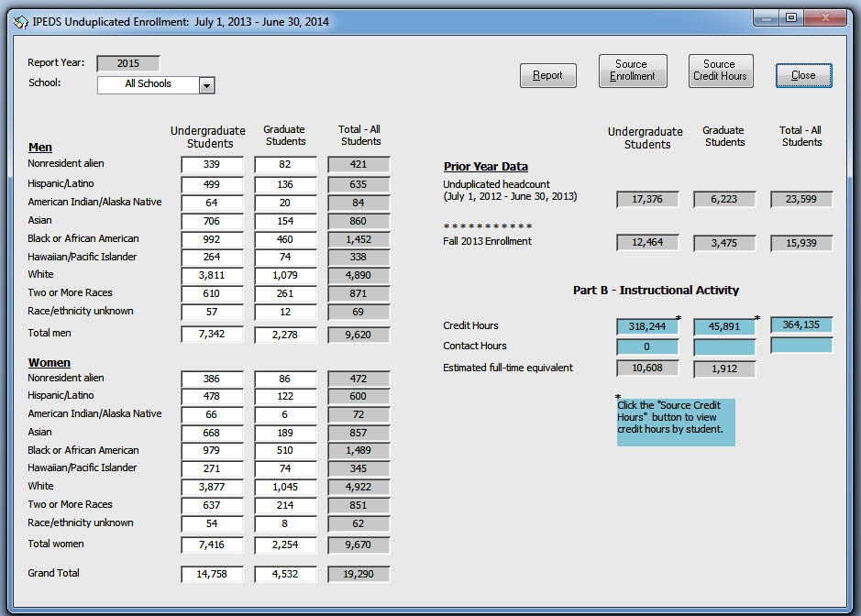The width and height of the screenshot is (861, 616).
Task: Minimize the IPEDS enrollment window
Action: click(766, 18)
